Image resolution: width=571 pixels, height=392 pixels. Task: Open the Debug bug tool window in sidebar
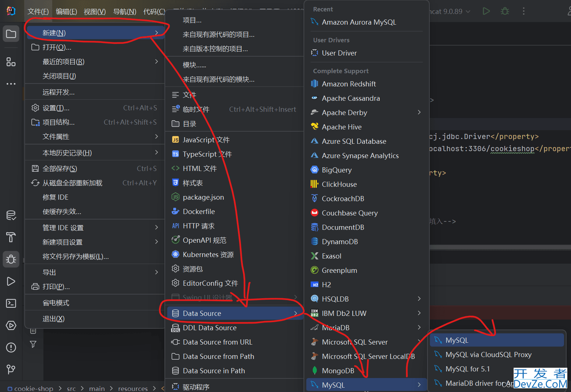coord(11,259)
